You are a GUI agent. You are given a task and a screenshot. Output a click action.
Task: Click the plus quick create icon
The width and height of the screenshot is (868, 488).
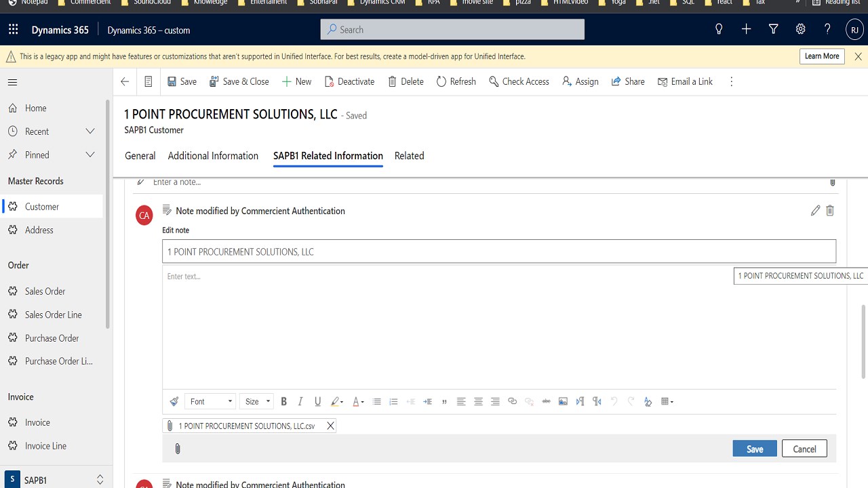[x=746, y=29]
